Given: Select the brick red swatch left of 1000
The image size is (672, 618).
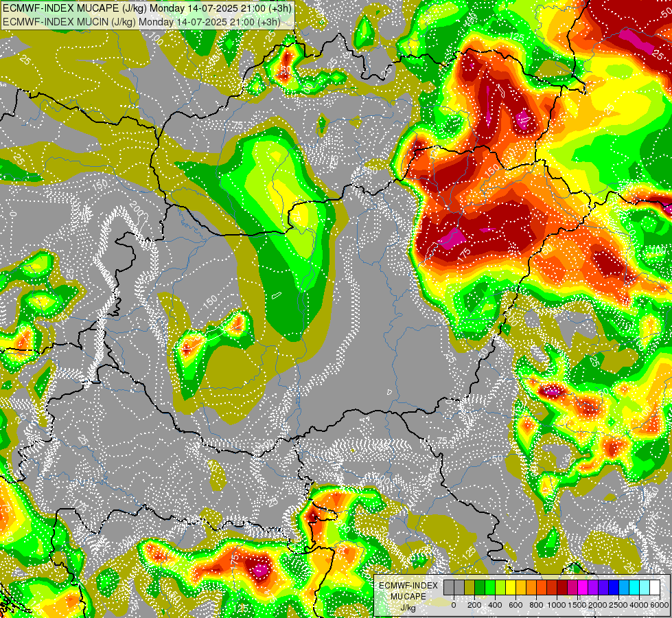Looking at the screenshot, I should (552, 588).
